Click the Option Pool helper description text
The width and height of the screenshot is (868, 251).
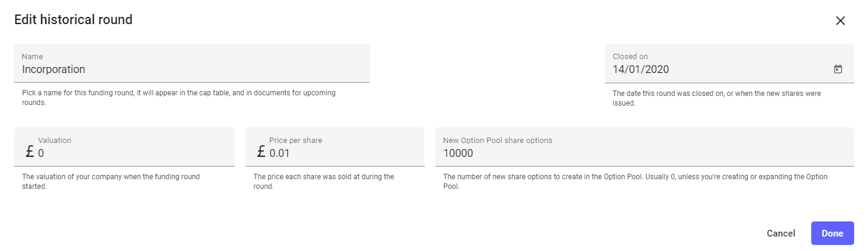[x=635, y=182]
